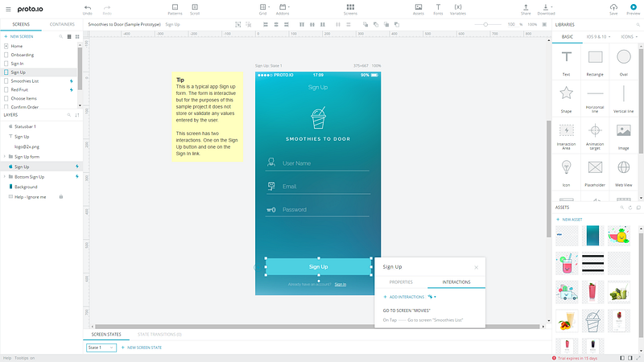Select the logo@2x.png layer
644x362 pixels.
click(41, 146)
